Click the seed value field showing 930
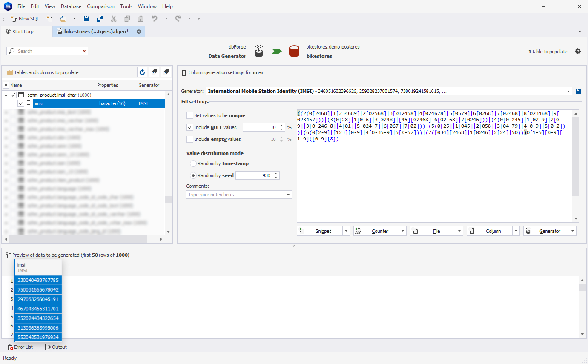This screenshot has width=588, height=364. coord(254,175)
